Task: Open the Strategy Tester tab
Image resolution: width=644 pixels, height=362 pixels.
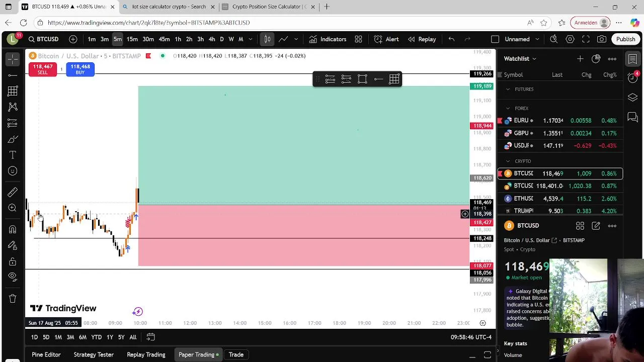Action: 94,355
